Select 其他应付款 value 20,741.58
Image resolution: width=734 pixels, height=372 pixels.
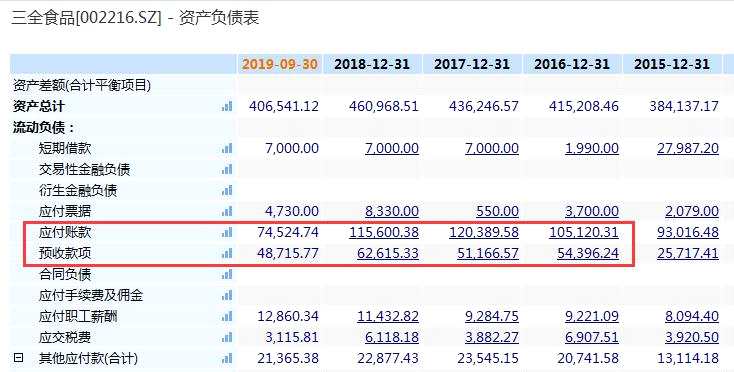[587, 359]
